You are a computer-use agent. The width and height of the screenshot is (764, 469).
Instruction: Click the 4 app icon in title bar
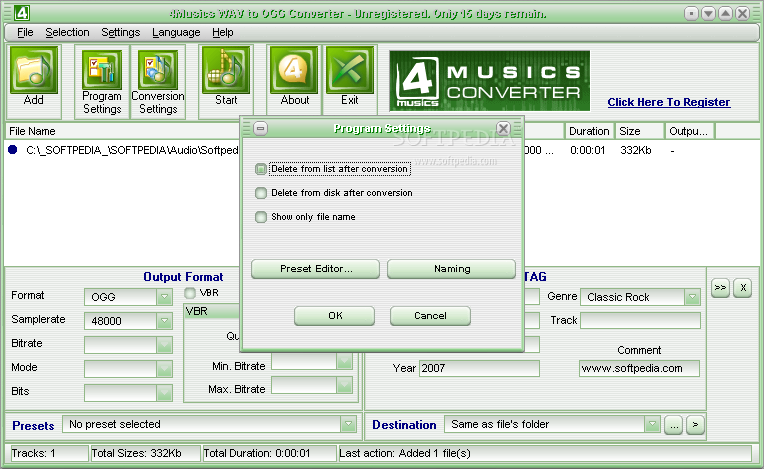[x=21, y=13]
